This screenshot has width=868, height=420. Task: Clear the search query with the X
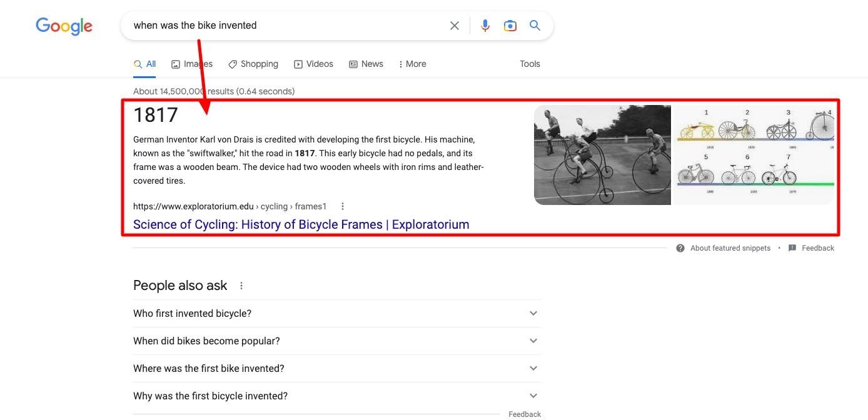coord(455,26)
